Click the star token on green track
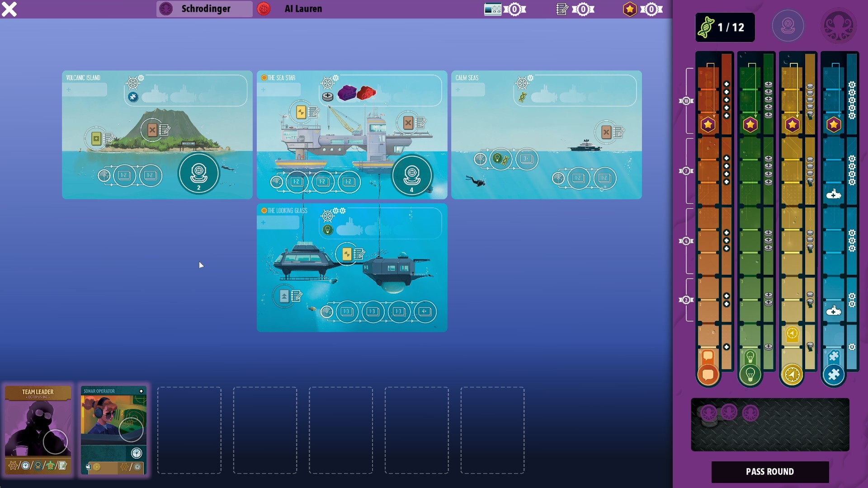Viewport: 868px width, 488px height. point(750,125)
